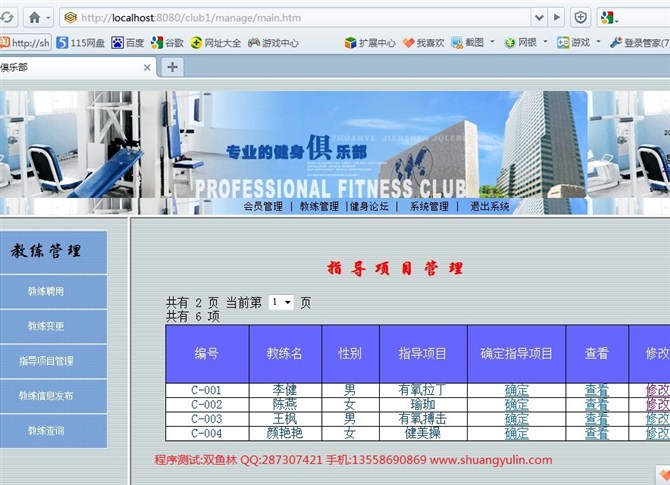Open the 健身论坛 menu

pyautogui.click(x=369, y=207)
